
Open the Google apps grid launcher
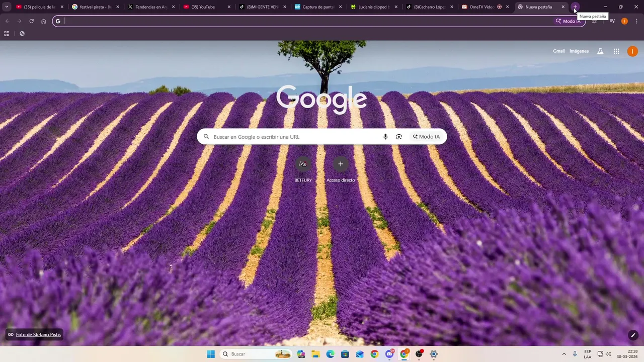[616, 51]
